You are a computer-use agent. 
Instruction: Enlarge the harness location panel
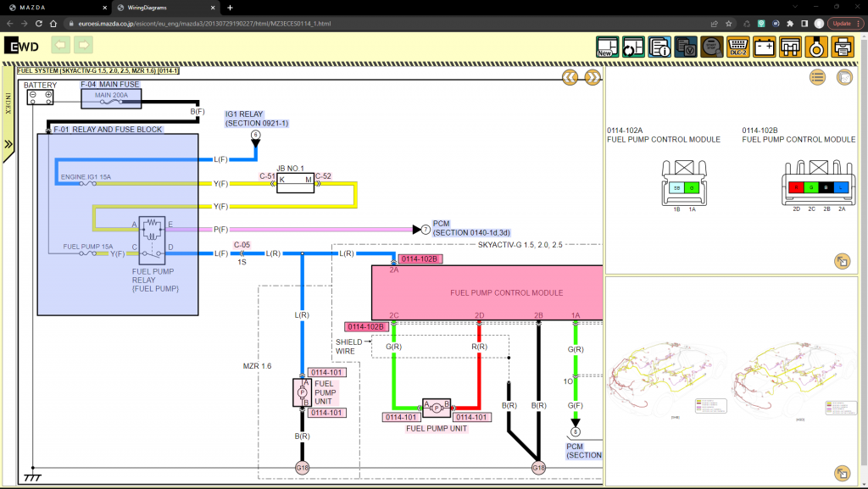click(842, 472)
